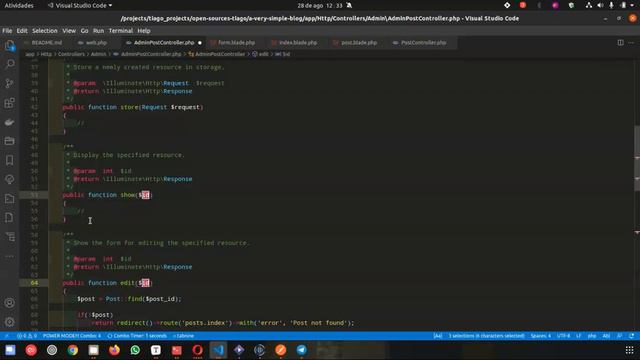The height and width of the screenshot is (360, 640).
Task: Change the php language mode
Action: pos(592,336)
